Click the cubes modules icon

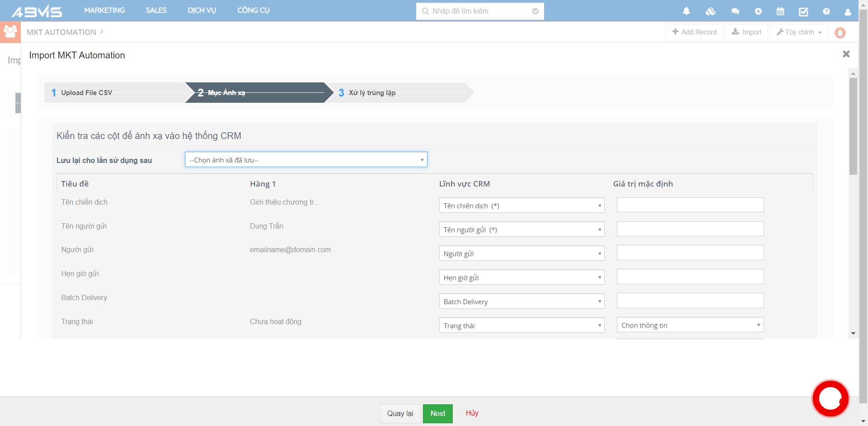(x=711, y=11)
